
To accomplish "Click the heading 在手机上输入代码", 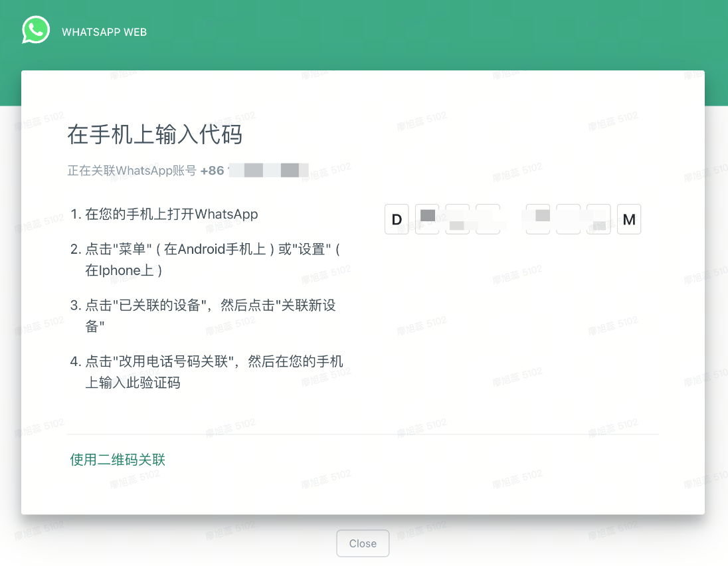I will tap(155, 135).
